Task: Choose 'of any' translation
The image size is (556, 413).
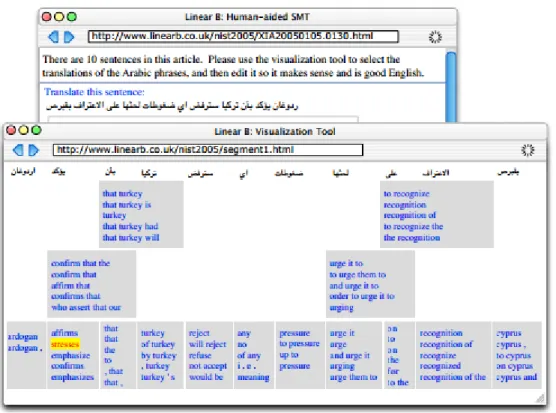Action: point(249,355)
